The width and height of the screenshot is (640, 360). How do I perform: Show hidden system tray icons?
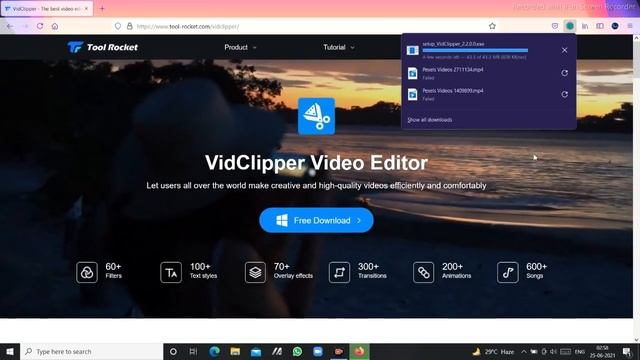524,351
